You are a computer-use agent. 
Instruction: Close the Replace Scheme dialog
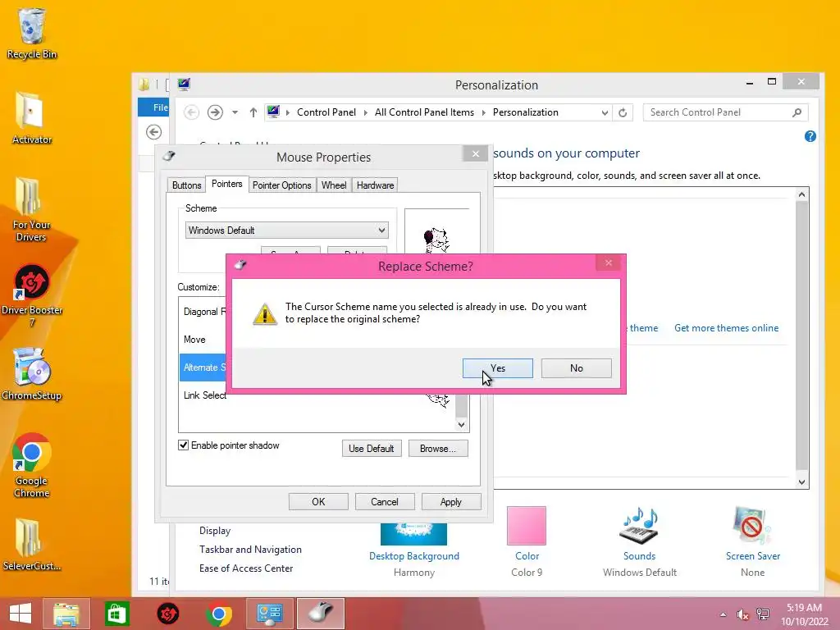608,262
